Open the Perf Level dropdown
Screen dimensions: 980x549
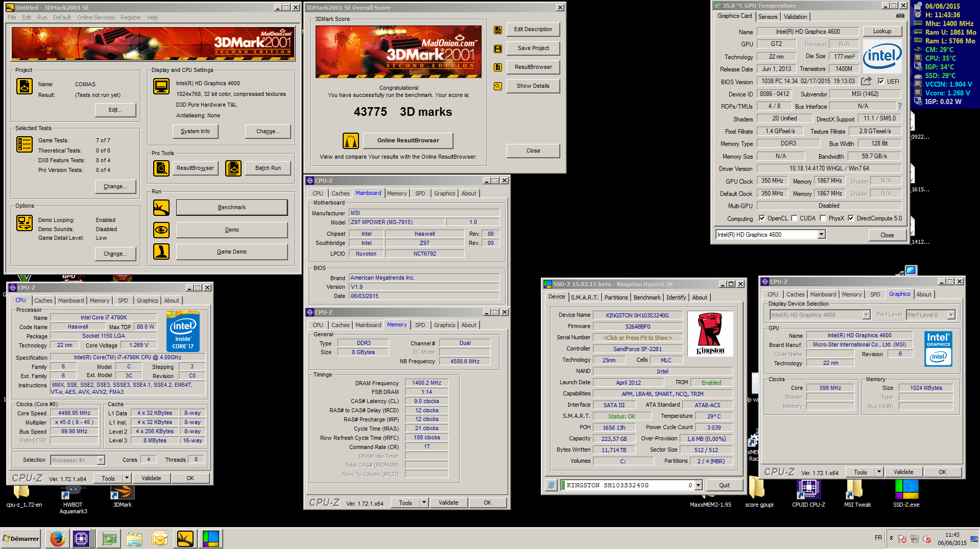point(951,315)
